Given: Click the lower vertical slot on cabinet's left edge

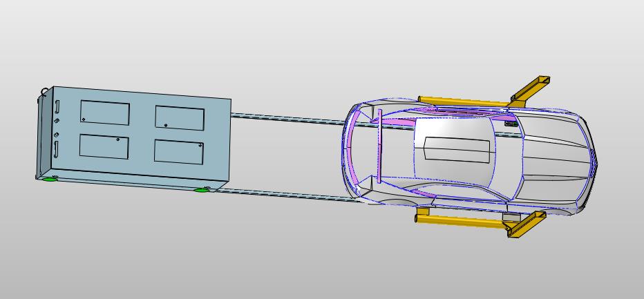Looking at the screenshot, I should pos(56,149).
